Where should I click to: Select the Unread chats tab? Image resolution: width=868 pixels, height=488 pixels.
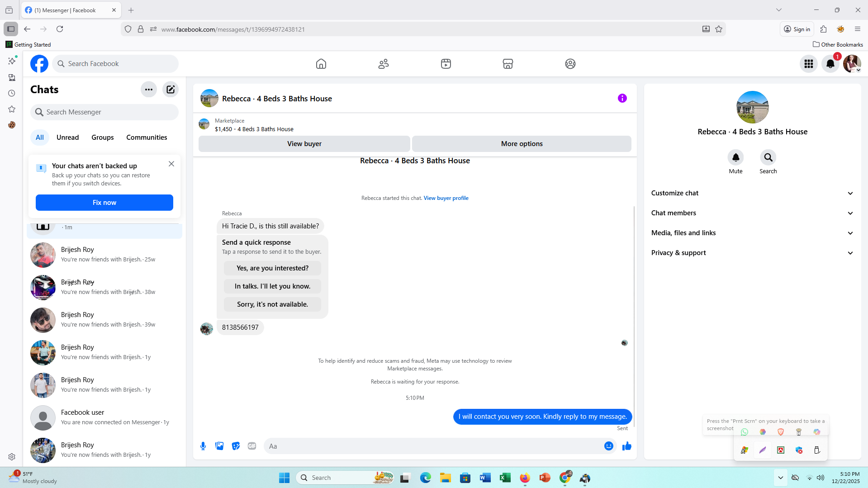click(x=68, y=137)
